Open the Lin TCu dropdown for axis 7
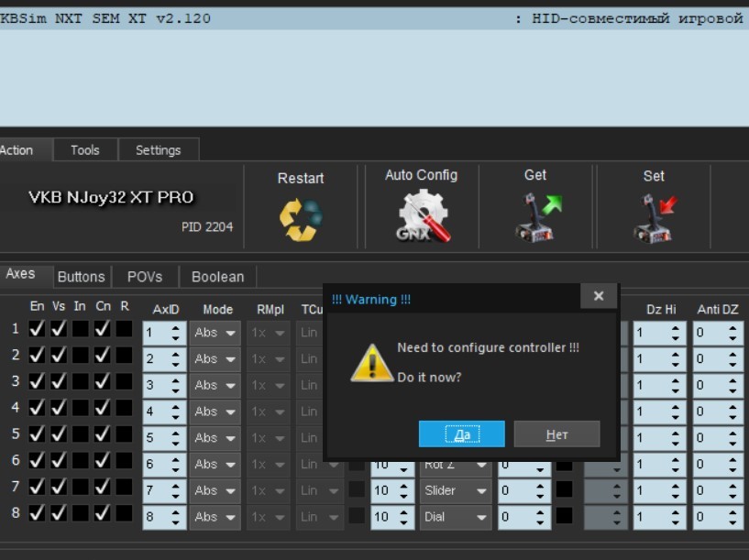Viewport: 749px width, 560px height. [320, 490]
